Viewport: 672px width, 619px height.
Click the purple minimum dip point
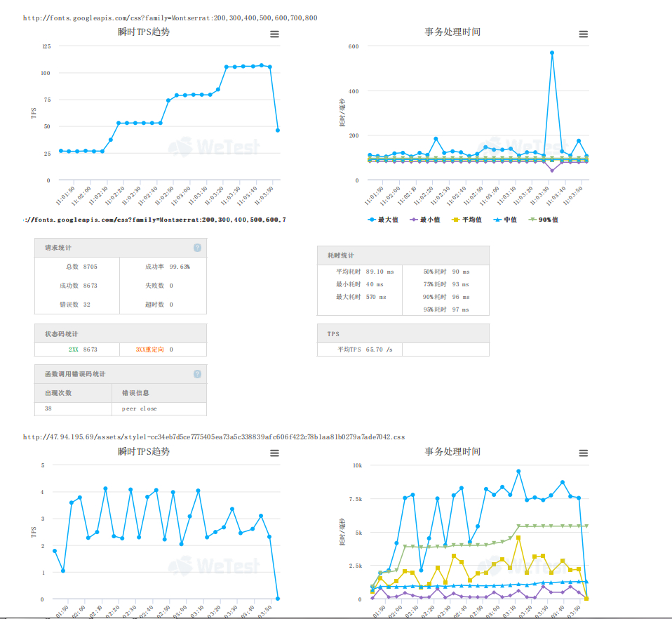(x=552, y=171)
